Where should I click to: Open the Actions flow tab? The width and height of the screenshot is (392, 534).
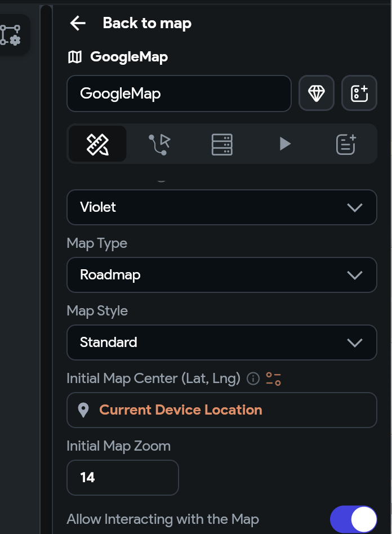pyautogui.click(x=159, y=144)
